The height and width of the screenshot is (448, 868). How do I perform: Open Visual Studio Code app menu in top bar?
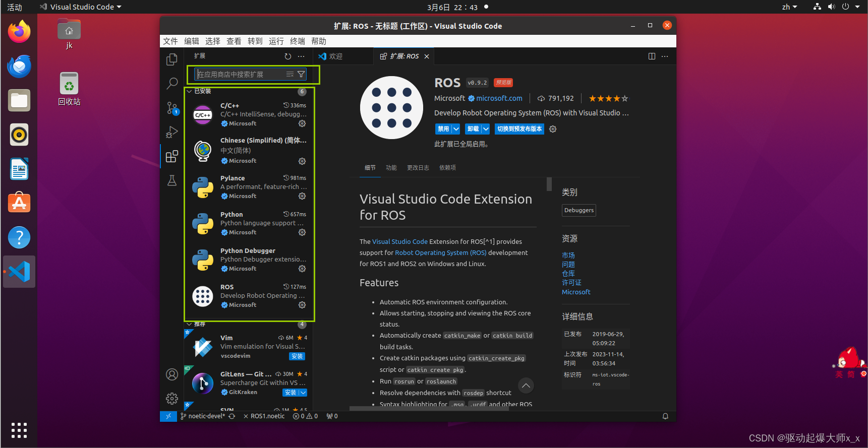click(81, 7)
